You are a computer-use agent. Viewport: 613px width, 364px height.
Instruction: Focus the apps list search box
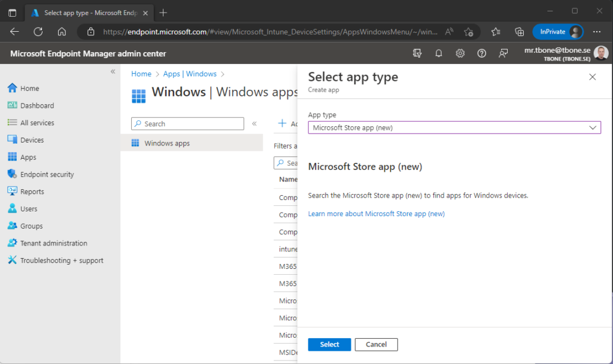pos(286,163)
